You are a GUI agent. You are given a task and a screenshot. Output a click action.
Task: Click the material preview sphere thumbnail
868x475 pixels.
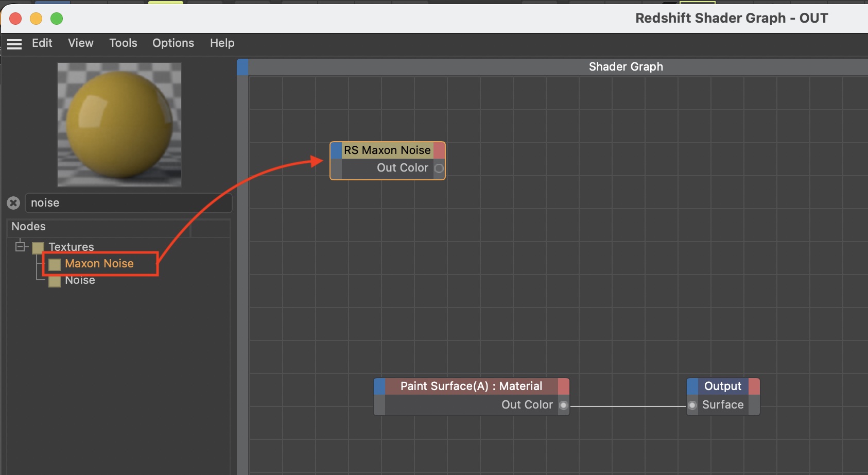point(119,125)
